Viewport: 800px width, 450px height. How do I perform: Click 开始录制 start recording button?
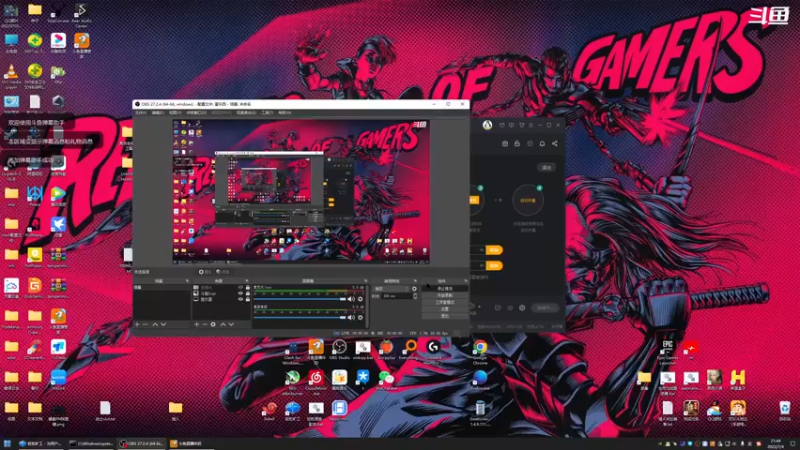tap(445, 295)
